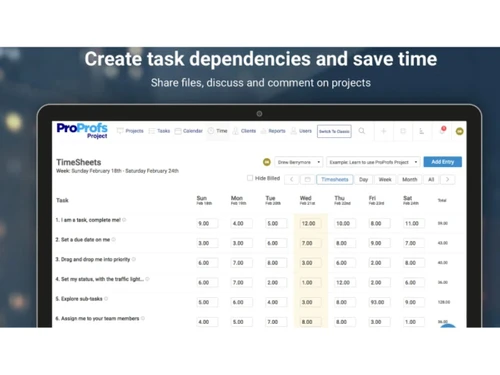This screenshot has height=375, width=500.
Task: Click Tuesday 7.00 field for 'Assign me' row
Action: coord(276,322)
